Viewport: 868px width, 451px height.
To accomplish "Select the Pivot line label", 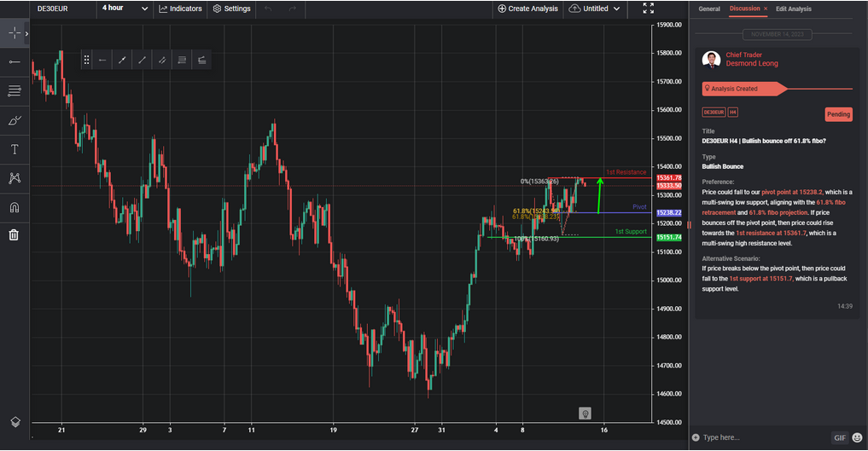I will click(x=639, y=207).
